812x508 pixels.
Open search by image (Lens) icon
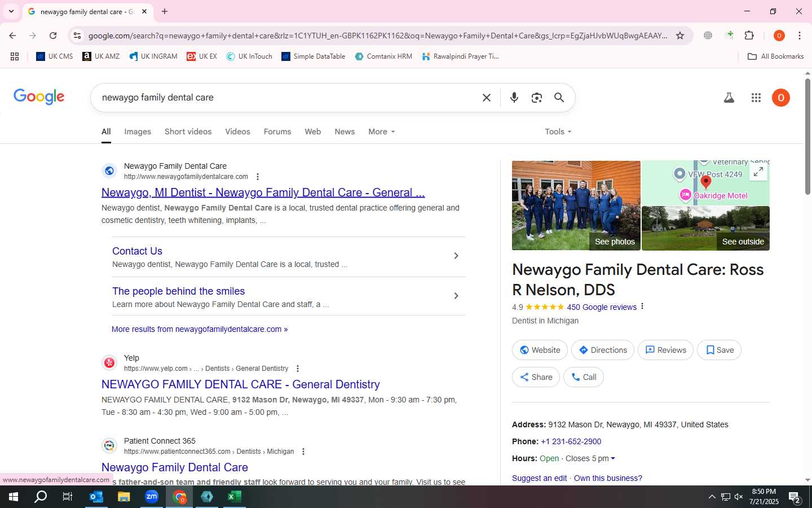pos(537,98)
